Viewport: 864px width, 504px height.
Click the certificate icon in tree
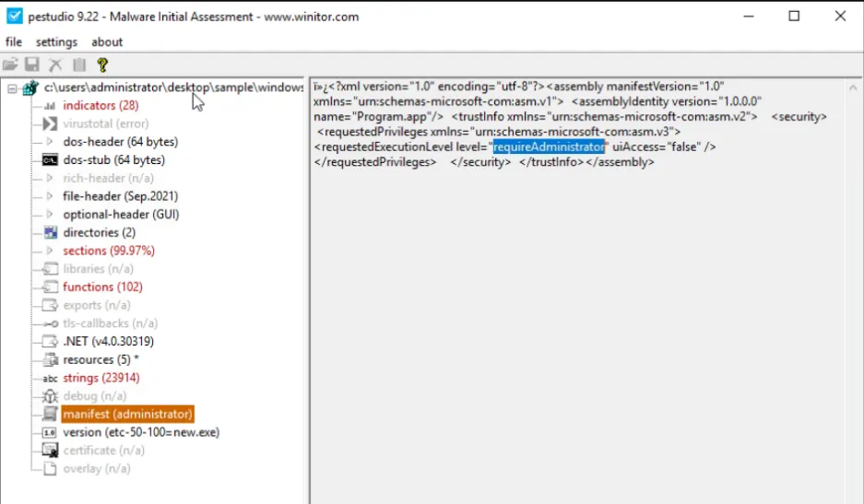pos(50,451)
